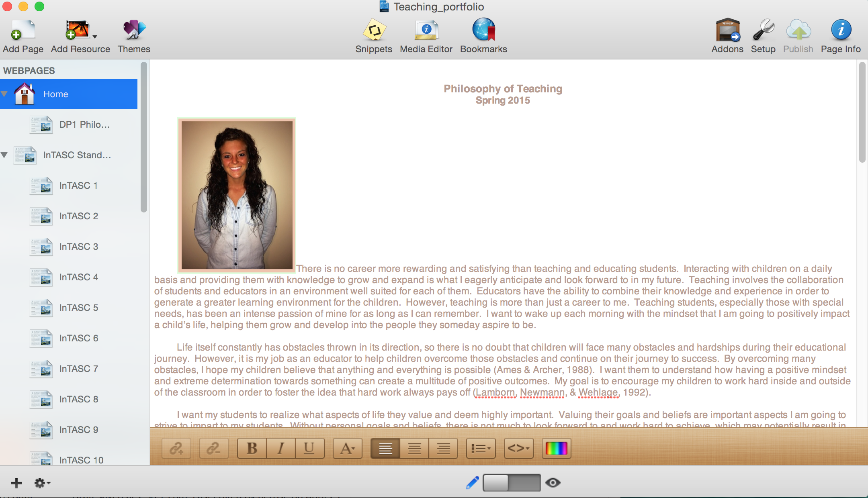
Task: Click the portrait photo in the page
Action: coord(237,195)
